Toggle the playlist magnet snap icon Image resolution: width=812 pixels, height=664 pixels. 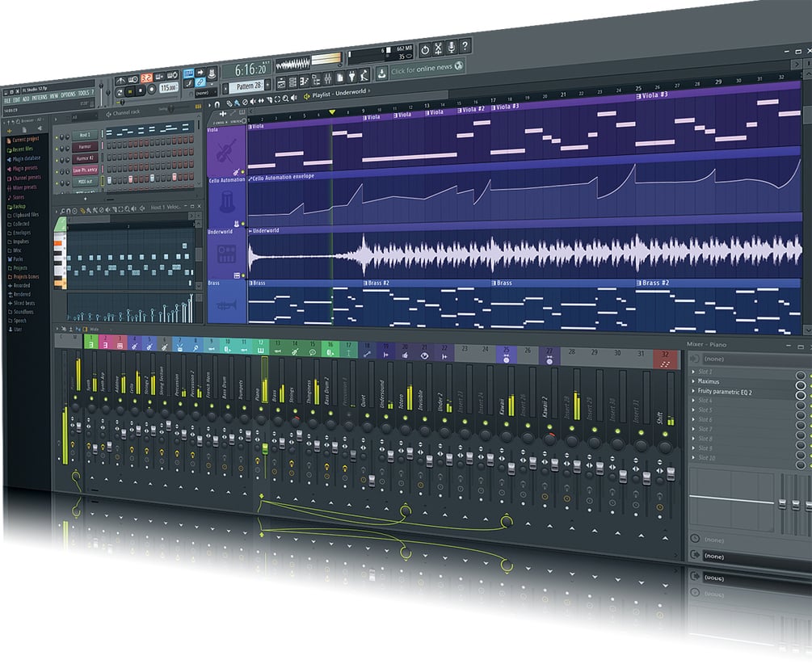pos(217,104)
